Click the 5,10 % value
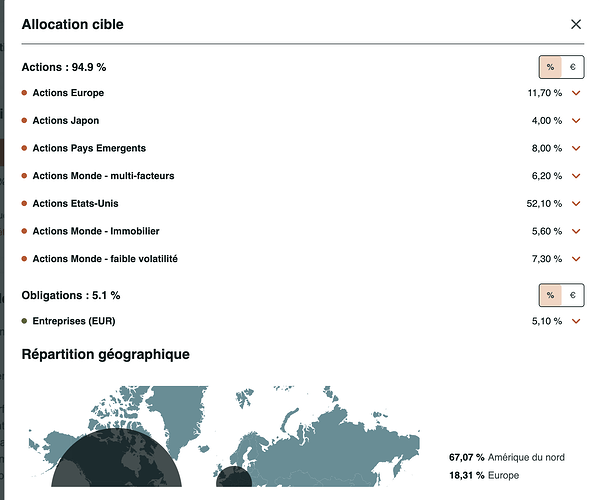The height and width of the screenshot is (500, 600). 547,321
